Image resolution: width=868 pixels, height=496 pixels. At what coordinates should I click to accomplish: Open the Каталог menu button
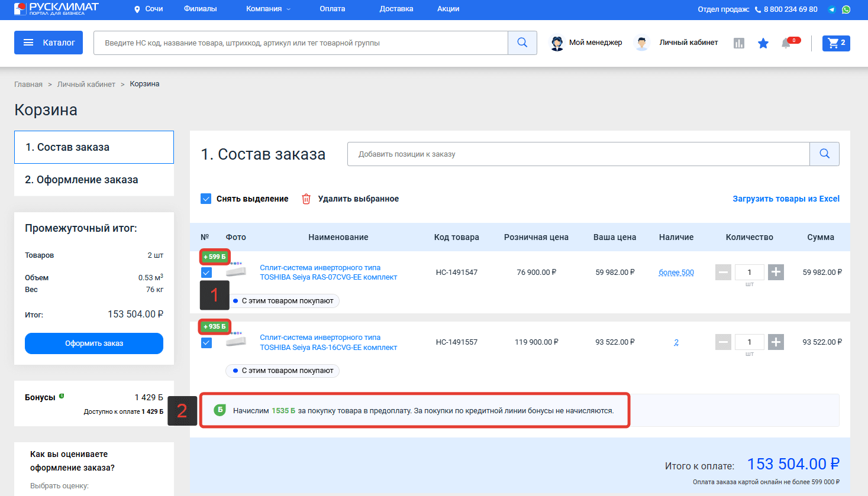pos(49,43)
